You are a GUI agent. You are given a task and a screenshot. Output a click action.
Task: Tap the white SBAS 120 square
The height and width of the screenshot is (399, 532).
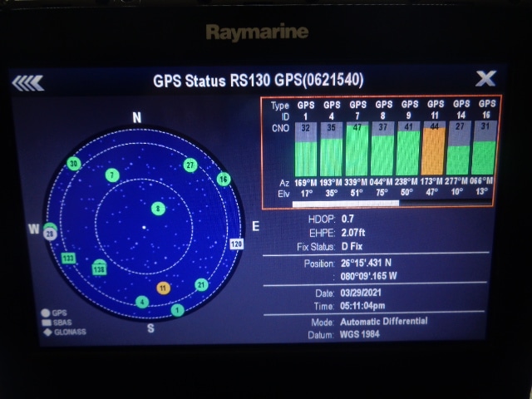[236, 244]
